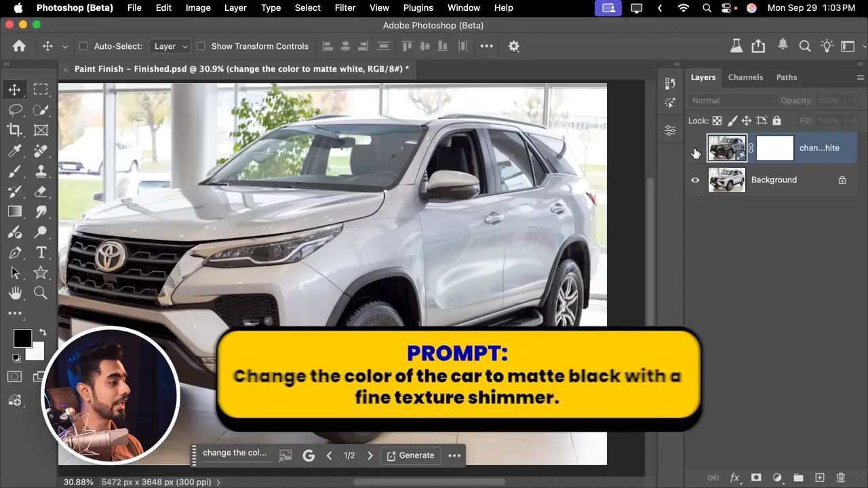Select the Path Selection arrow tool
868x488 pixels.
click(x=14, y=272)
